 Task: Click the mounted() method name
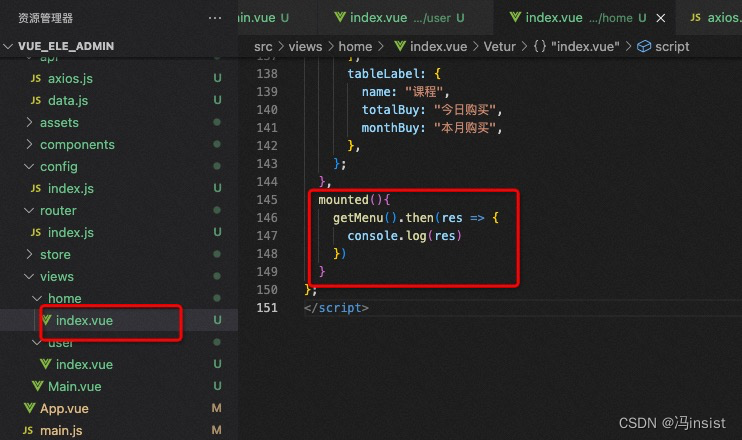343,200
